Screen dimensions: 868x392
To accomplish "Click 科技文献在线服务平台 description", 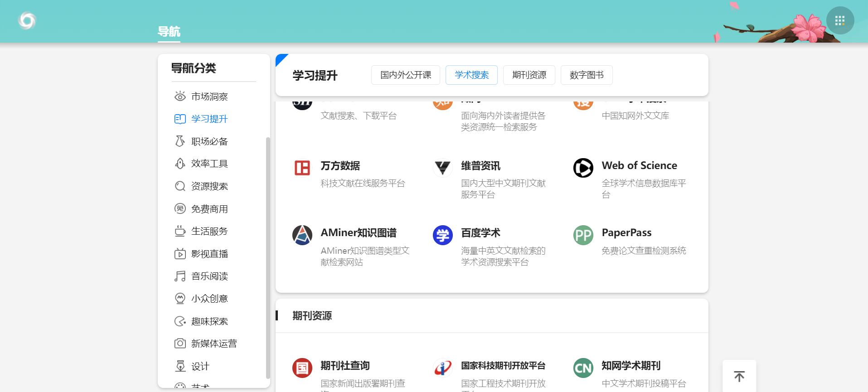I will (363, 183).
